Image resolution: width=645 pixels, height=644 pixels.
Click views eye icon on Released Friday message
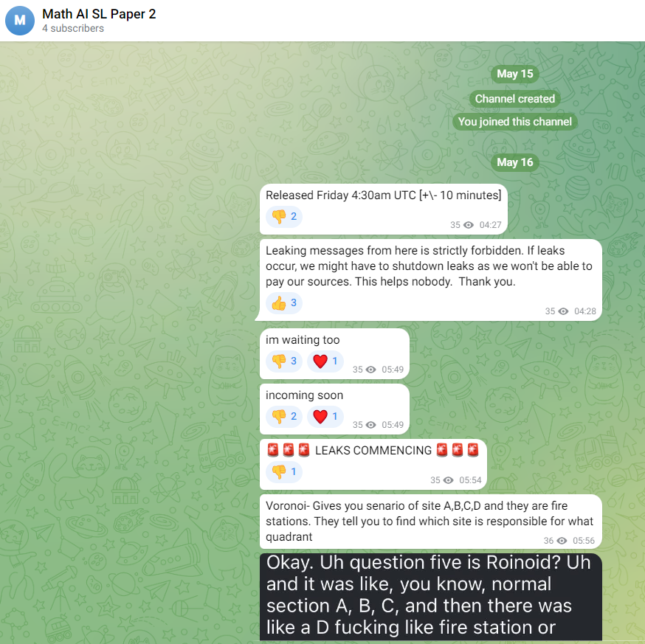tap(469, 225)
